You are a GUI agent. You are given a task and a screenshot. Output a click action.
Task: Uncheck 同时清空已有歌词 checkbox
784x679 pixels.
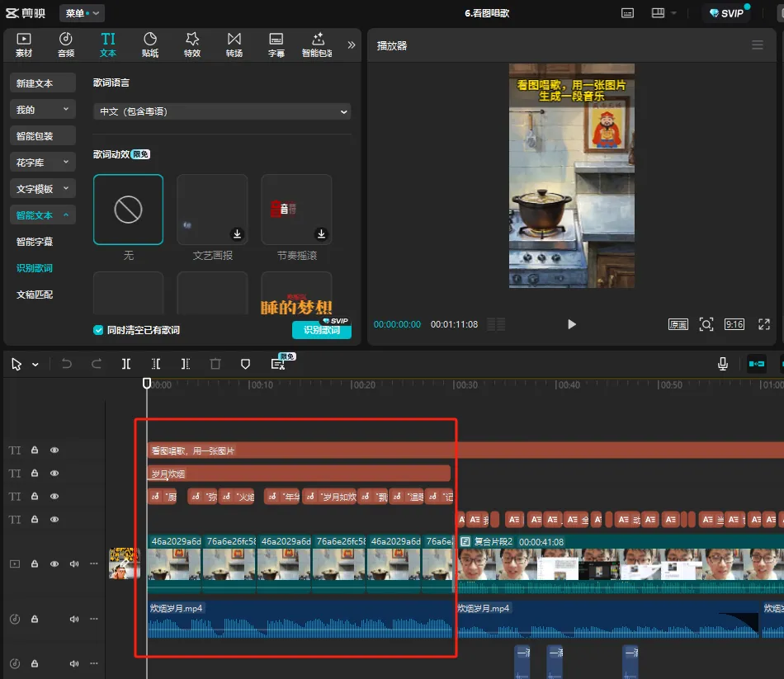(x=99, y=330)
